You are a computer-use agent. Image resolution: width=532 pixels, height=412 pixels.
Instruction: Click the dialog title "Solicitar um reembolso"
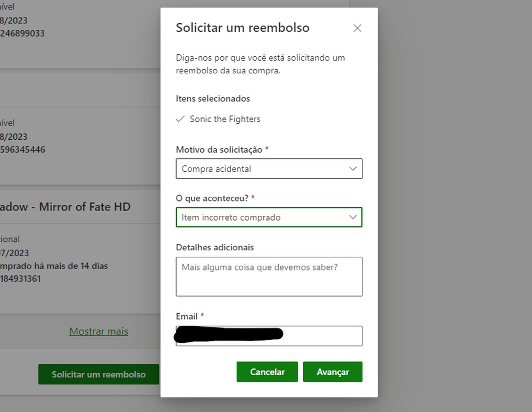pos(243,28)
